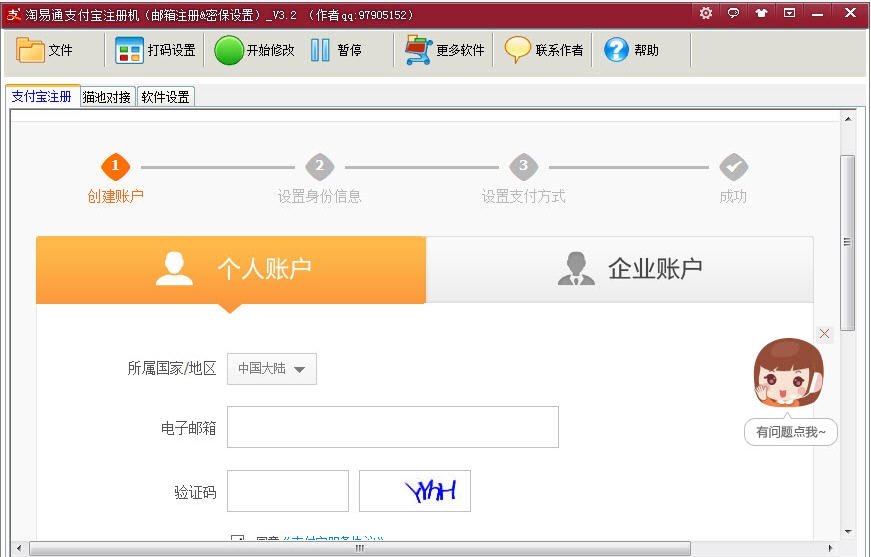Viewport: 871px width, 557px height.
Task: Click the horizontal scrollbar thumb
Action: point(360,548)
